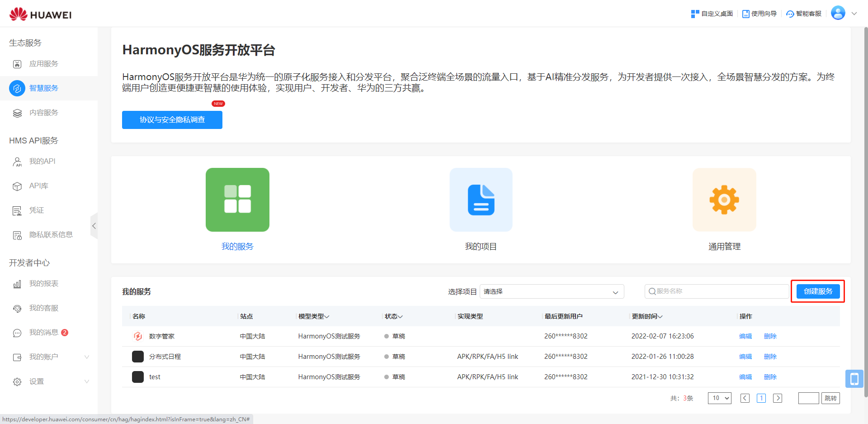Click the orange 通用管理 gear icon
This screenshot has width=868, height=424.
pyautogui.click(x=724, y=200)
